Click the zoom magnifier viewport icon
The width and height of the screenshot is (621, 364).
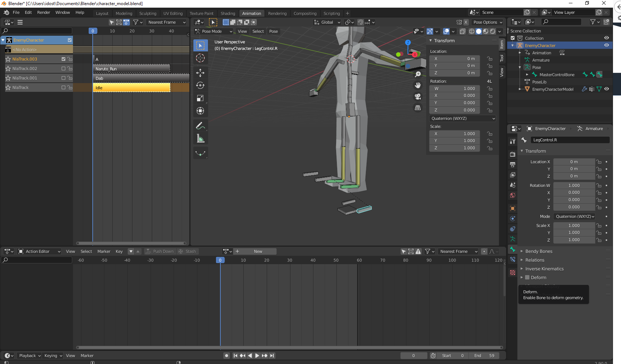tap(418, 74)
